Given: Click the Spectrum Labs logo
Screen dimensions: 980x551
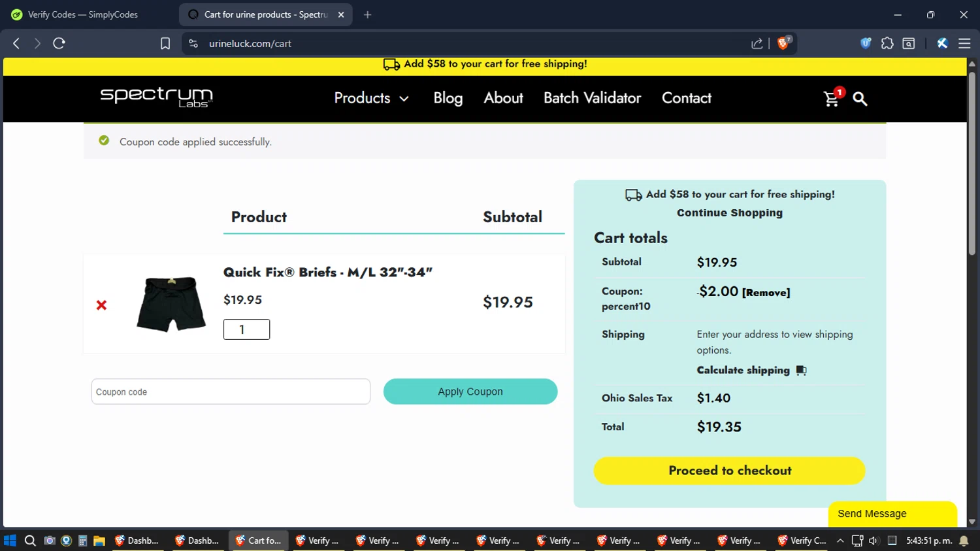Looking at the screenshot, I should 157,97.
